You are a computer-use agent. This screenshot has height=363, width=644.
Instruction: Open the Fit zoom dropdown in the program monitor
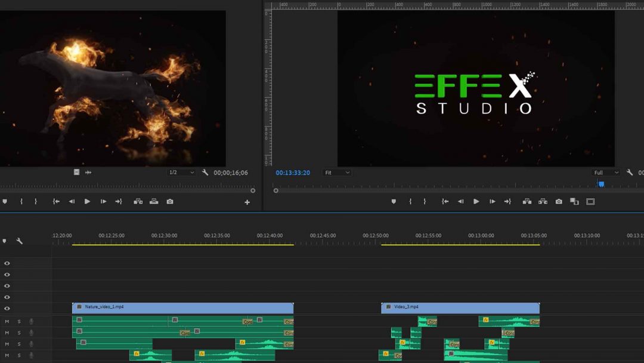click(337, 173)
